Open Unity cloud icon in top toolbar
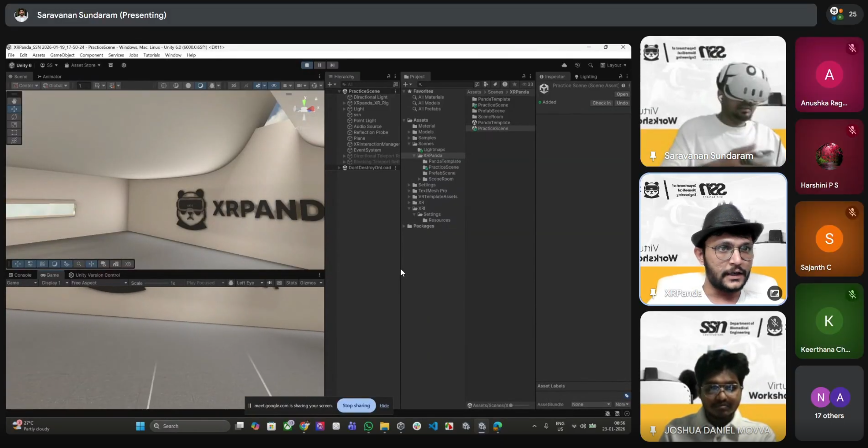The image size is (868, 448). click(564, 65)
